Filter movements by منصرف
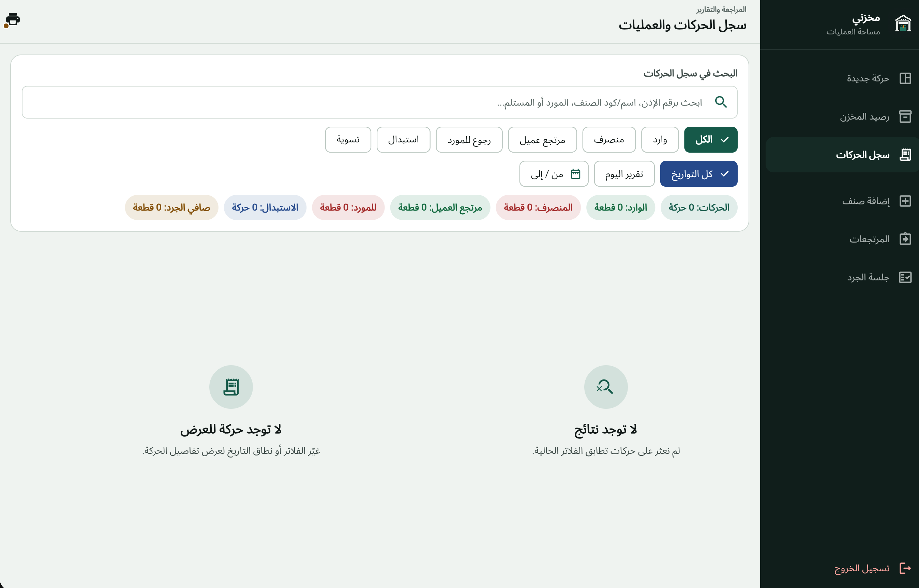The height and width of the screenshot is (588, 919). 609,140
